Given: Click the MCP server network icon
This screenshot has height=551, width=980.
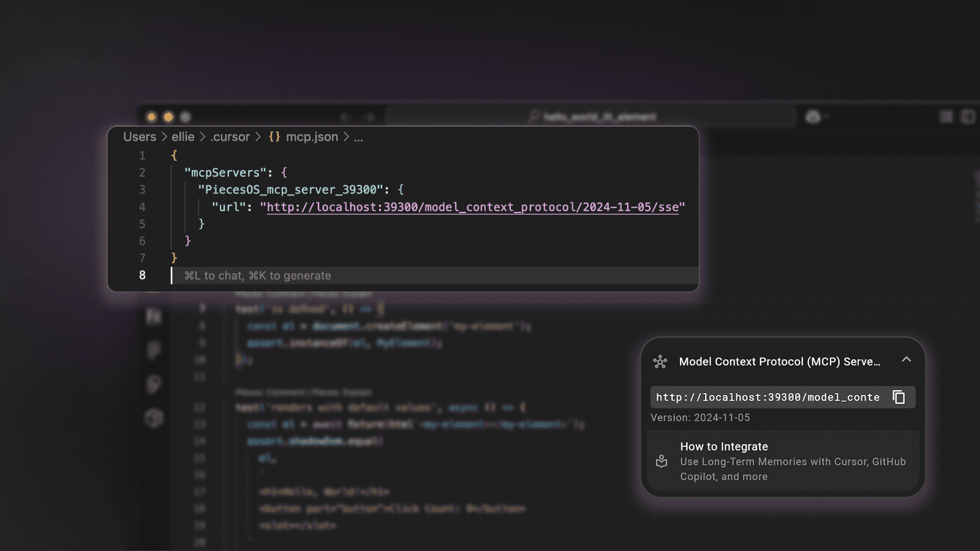Looking at the screenshot, I should pyautogui.click(x=660, y=362).
